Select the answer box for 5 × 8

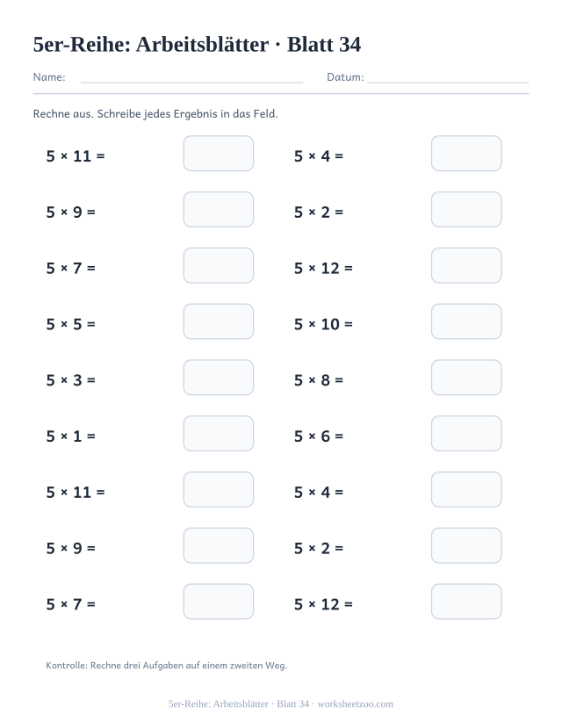466,378
